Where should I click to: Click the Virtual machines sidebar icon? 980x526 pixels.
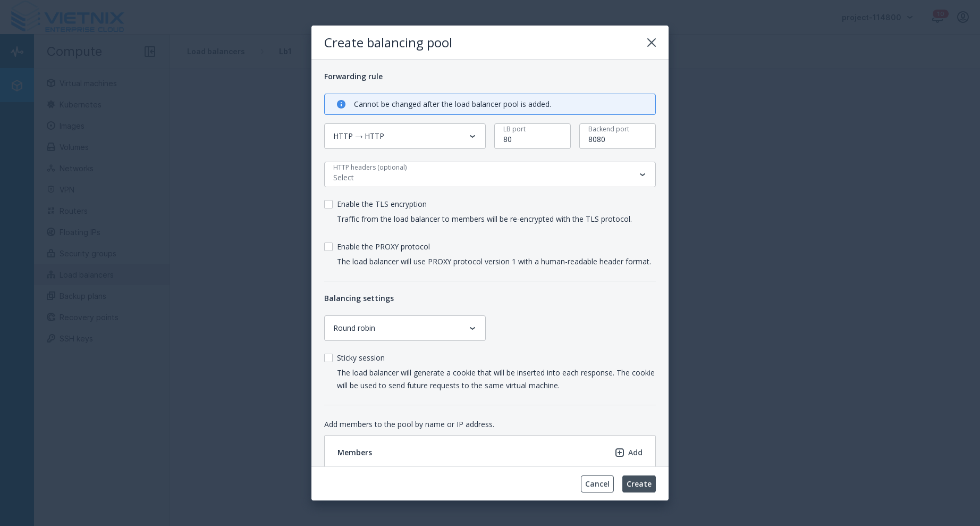[51, 84]
